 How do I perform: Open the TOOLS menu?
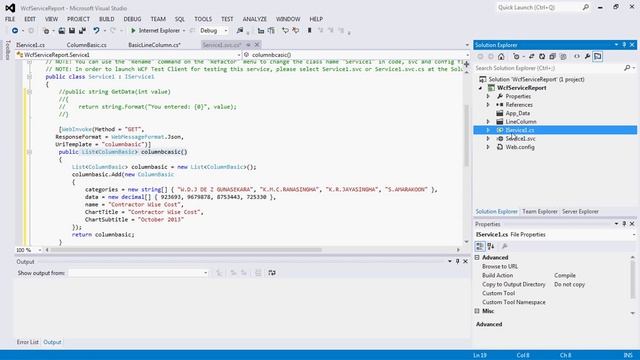pyautogui.click(x=203, y=19)
